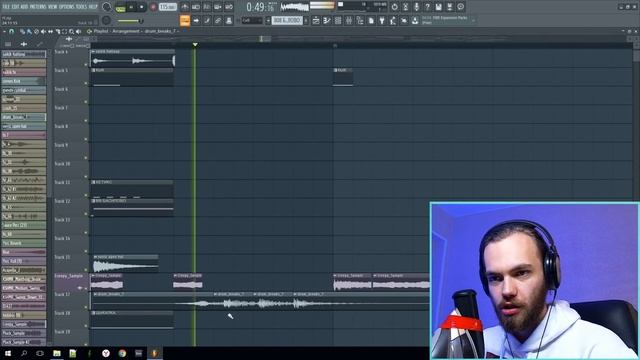The image size is (640, 360).
Task: Open the first drum_breaks_7 clip menu arrow
Action: pyautogui.click(x=96, y=294)
